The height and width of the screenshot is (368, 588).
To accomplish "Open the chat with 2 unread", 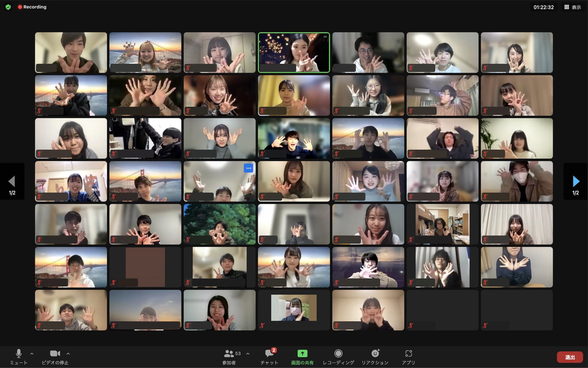I will [269, 354].
